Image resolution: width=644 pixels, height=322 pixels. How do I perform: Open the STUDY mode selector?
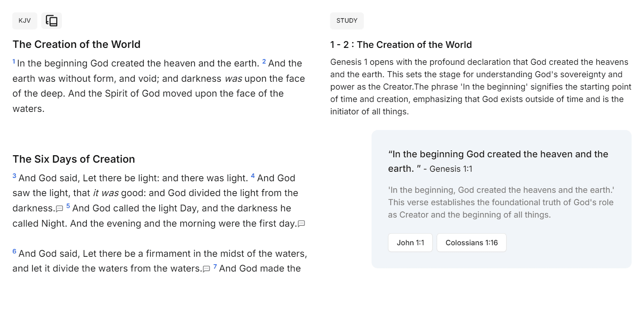tap(347, 21)
